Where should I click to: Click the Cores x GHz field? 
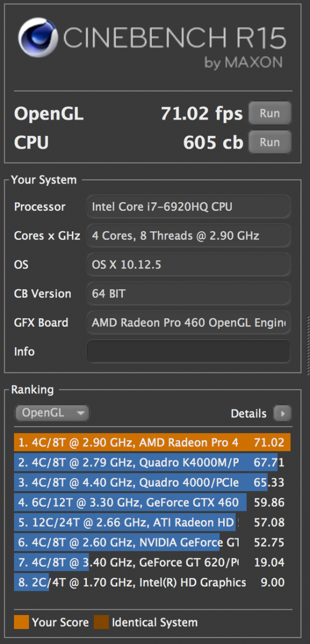[188, 236]
